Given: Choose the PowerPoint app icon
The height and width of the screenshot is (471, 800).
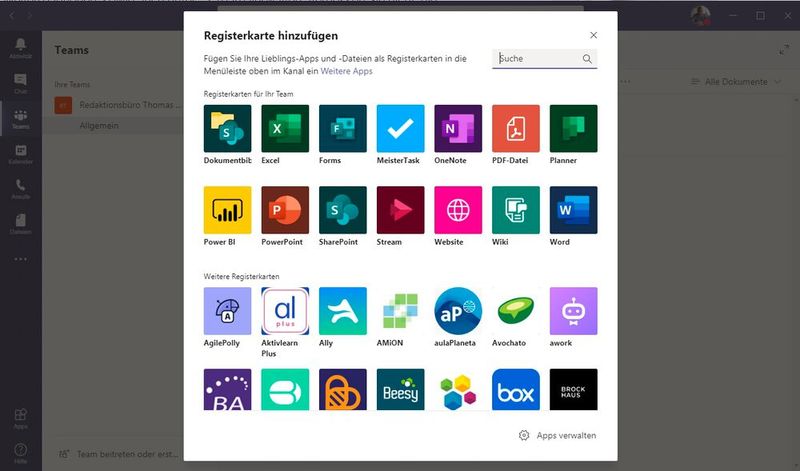Looking at the screenshot, I should click(x=285, y=210).
